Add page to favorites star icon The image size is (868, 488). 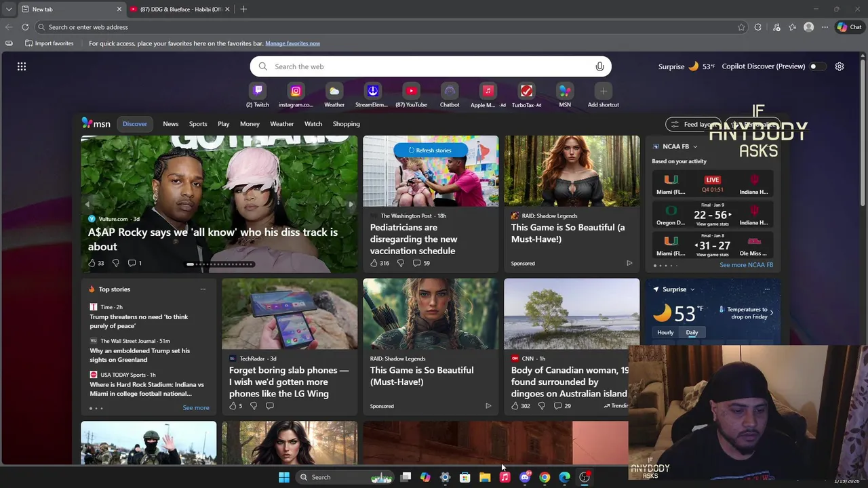pyautogui.click(x=741, y=27)
